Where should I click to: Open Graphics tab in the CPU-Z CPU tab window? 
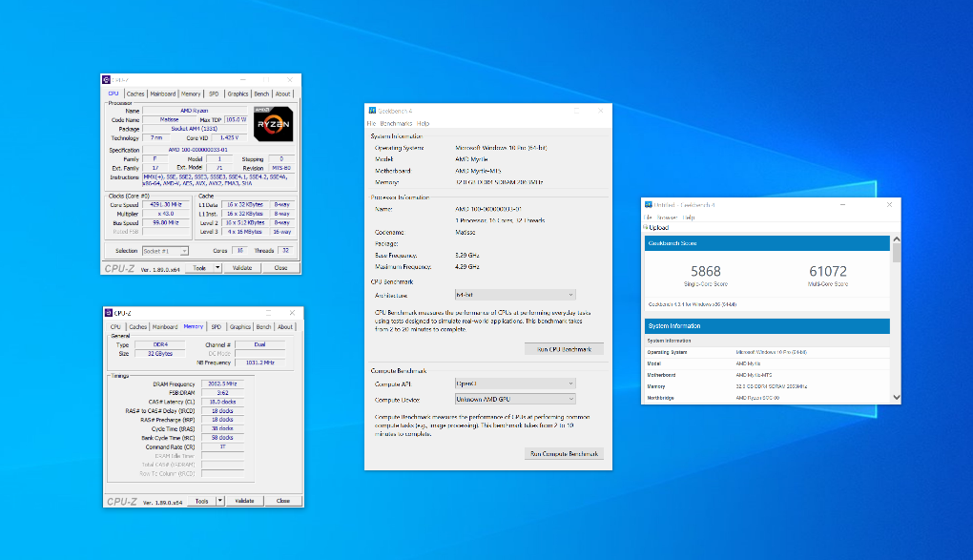pos(238,93)
